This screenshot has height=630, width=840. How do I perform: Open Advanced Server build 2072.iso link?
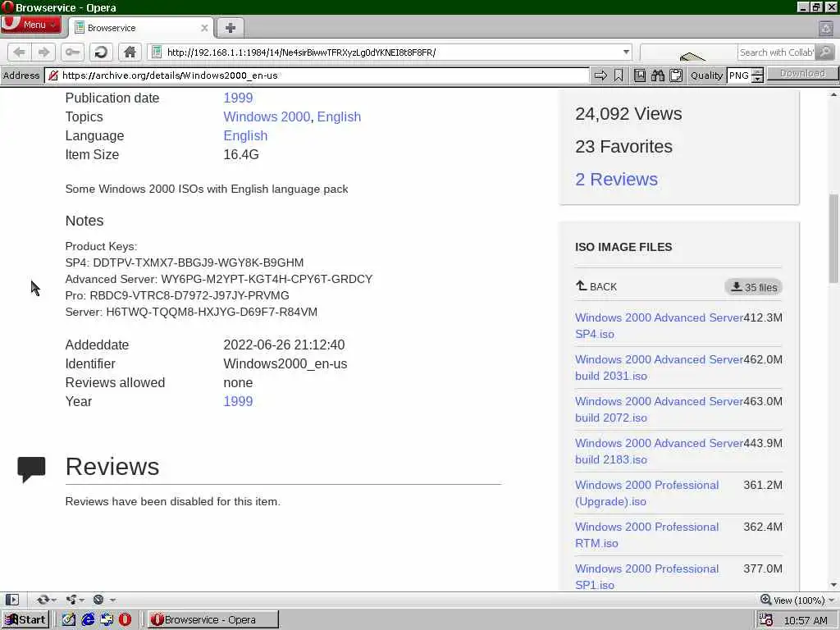(659, 409)
